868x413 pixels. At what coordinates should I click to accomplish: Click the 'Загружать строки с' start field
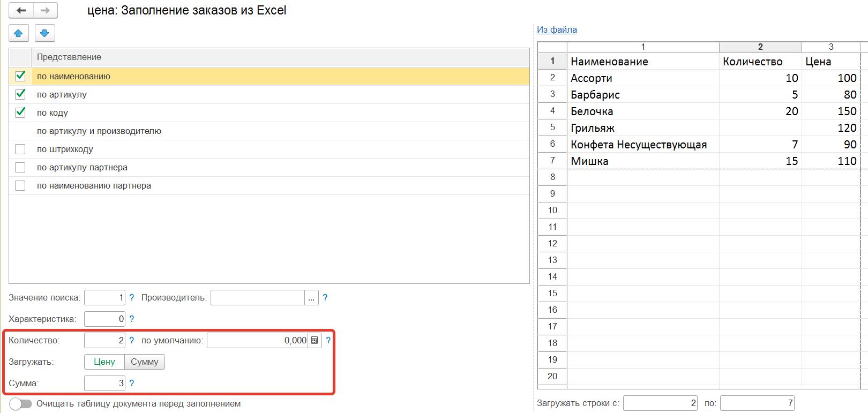[660, 403]
